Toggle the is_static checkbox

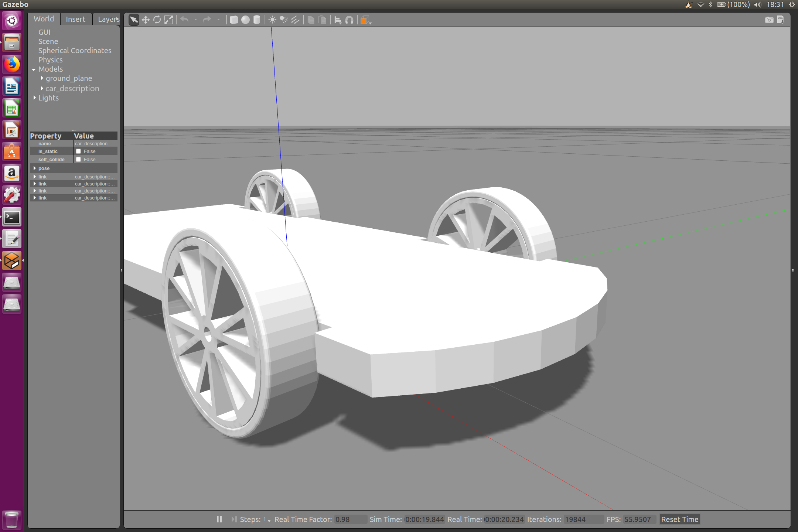78,151
